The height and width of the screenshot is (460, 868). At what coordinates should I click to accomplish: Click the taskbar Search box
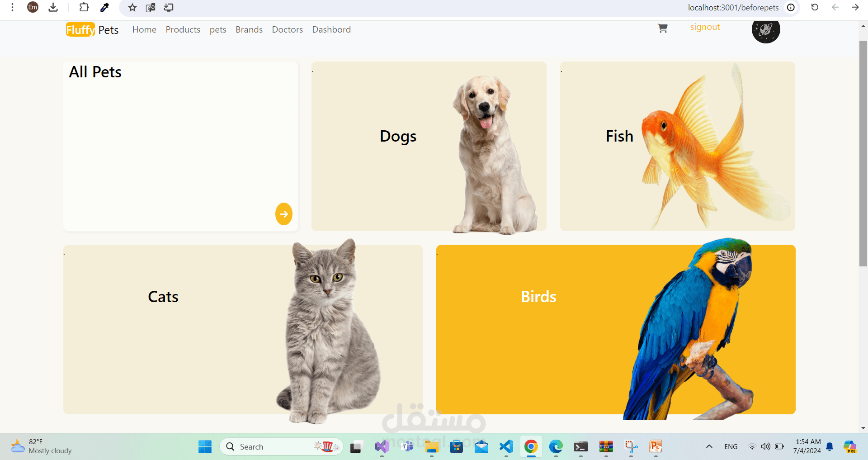(281, 447)
